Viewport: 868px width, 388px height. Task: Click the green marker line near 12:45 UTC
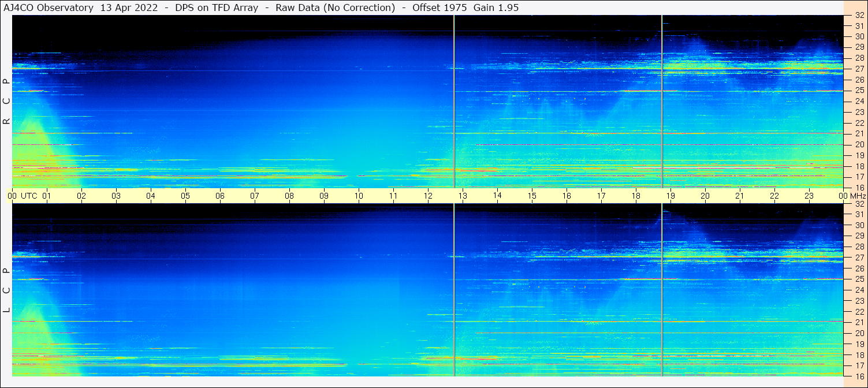pyautogui.click(x=455, y=196)
